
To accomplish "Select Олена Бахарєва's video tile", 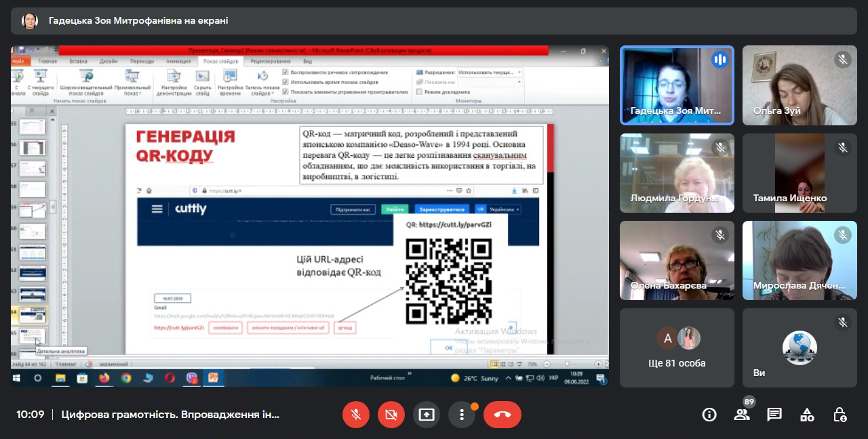I will click(677, 260).
